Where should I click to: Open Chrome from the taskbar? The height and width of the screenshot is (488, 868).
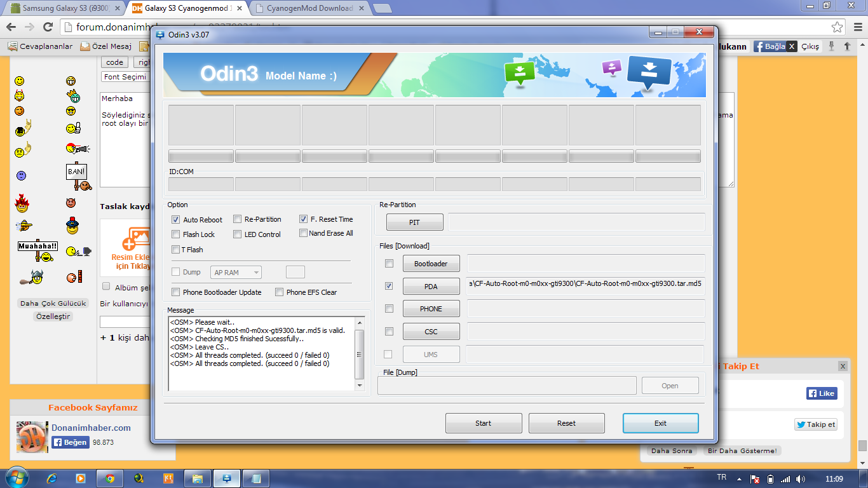(110, 478)
